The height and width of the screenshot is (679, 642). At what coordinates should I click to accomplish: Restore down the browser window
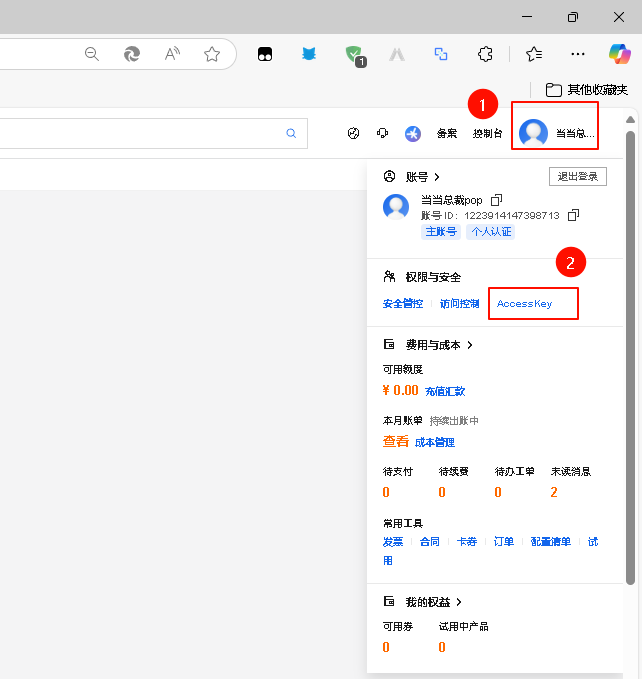[x=572, y=17]
